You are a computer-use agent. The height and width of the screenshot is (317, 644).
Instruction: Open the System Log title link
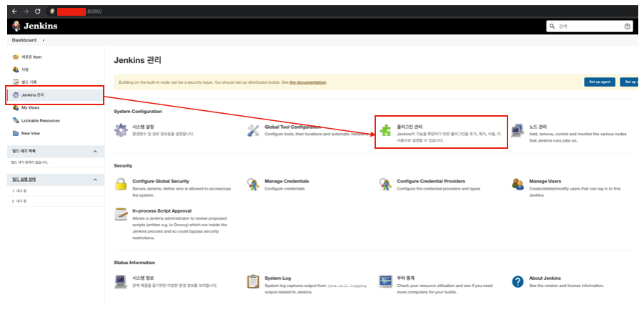coord(277,278)
